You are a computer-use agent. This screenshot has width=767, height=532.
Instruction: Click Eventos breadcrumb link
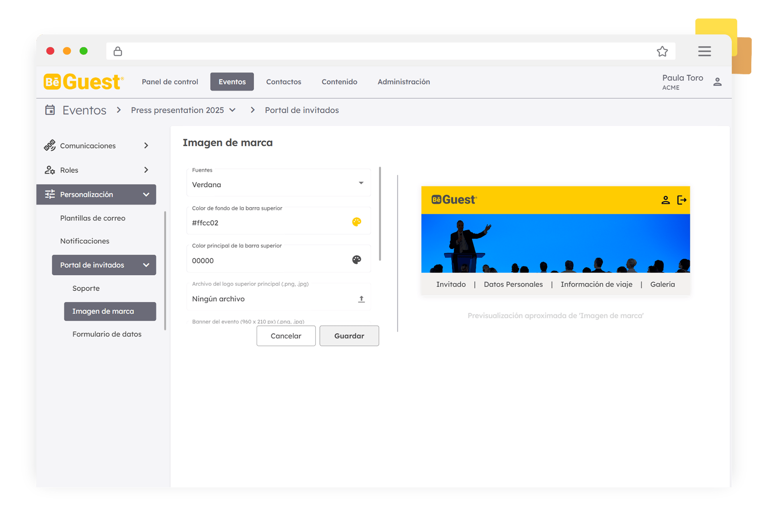coord(84,110)
